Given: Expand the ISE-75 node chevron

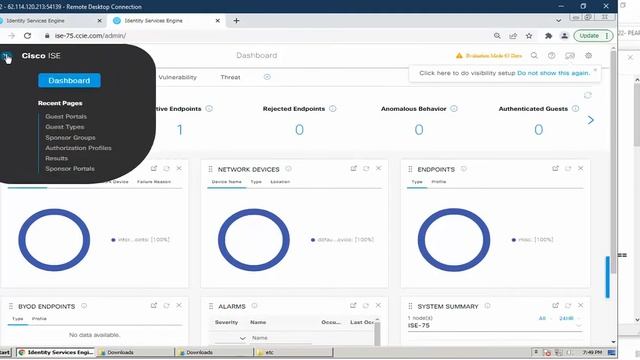Looking at the screenshot, I should pyautogui.click(x=579, y=326).
